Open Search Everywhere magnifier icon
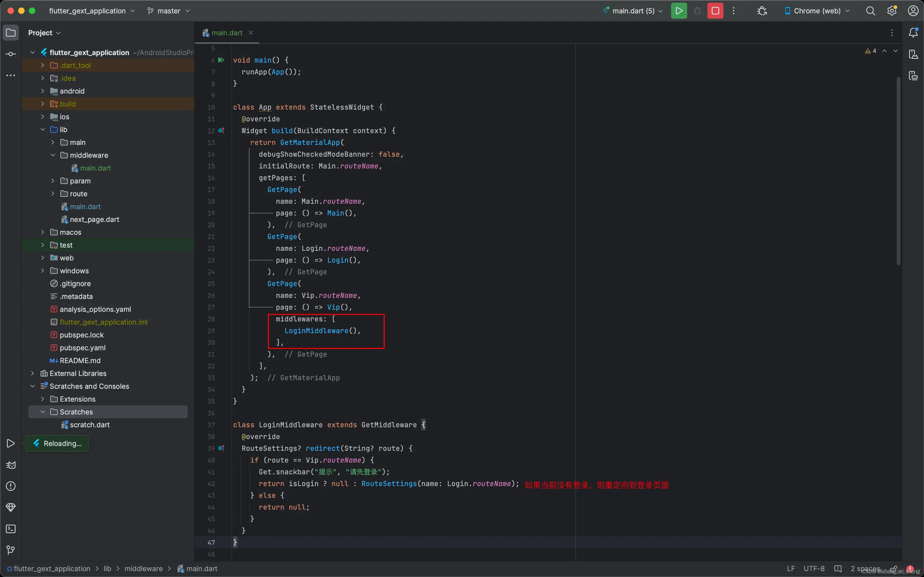 (x=870, y=11)
